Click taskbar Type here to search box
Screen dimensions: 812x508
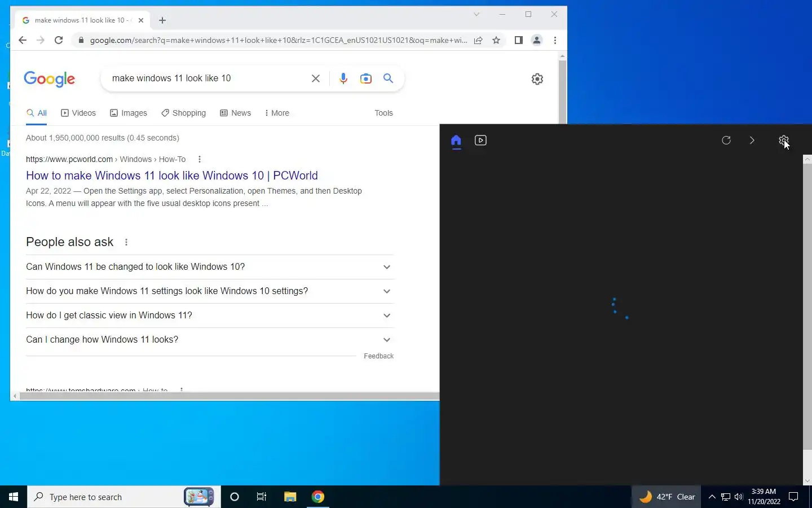124,497
